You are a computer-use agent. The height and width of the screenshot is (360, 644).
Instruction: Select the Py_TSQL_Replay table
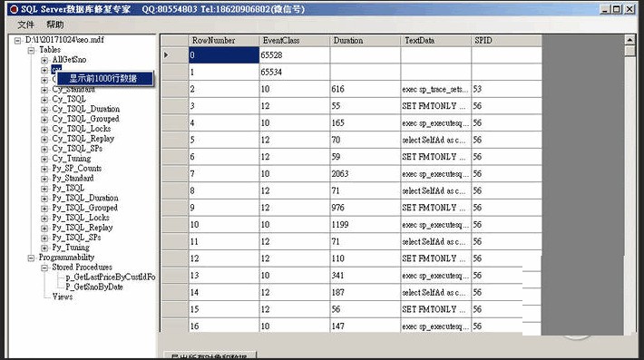tap(83, 228)
